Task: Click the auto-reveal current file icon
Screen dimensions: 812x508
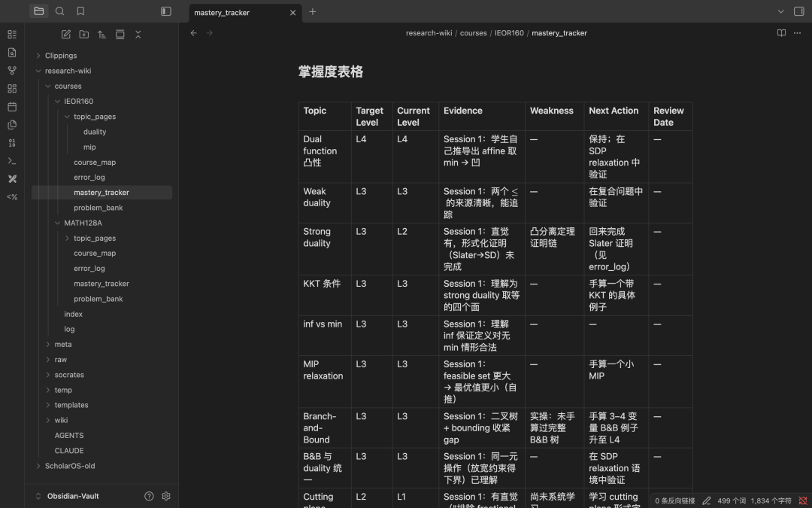Action: click(120, 34)
